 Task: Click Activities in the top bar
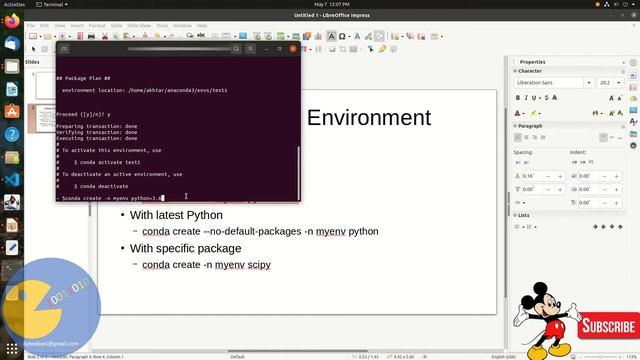click(x=14, y=4)
